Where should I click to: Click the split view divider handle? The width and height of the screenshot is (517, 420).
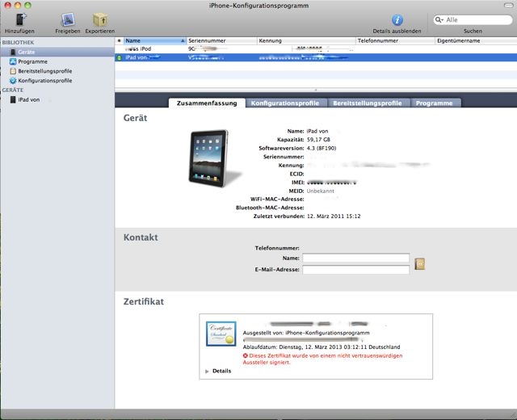[x=316, y=90]
